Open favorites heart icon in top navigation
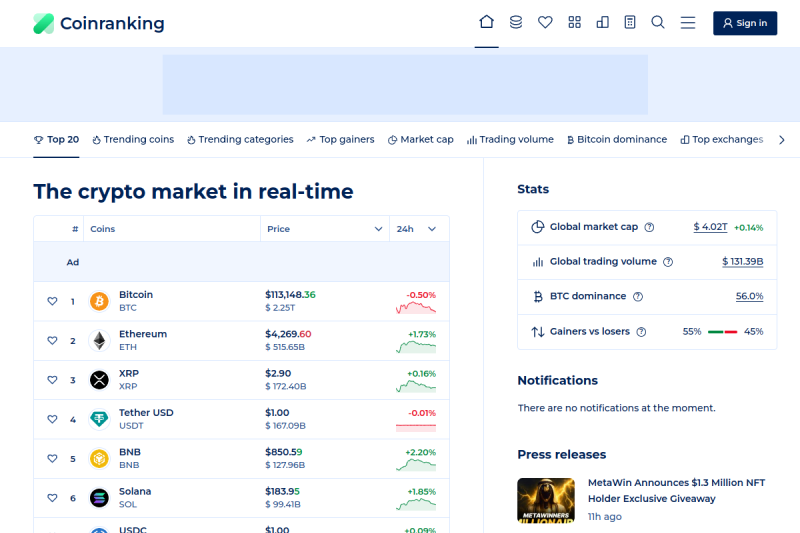 click(x=545, y=22)
